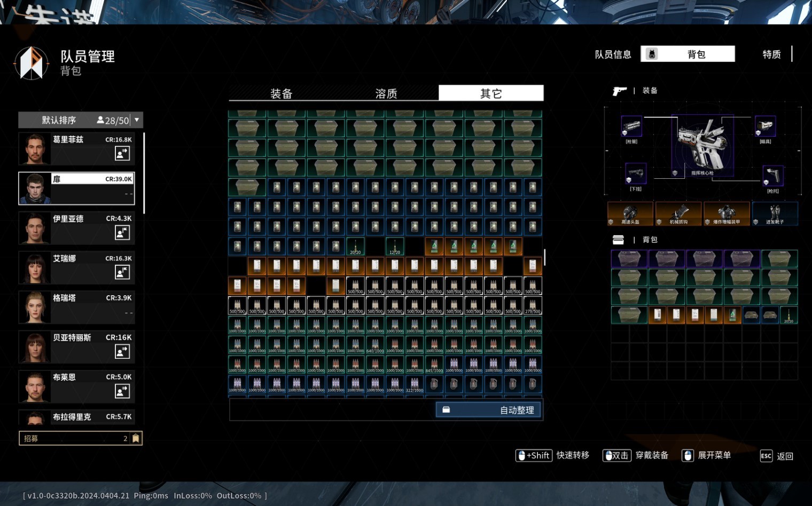Click the sight attachment slot [瞄具]
The height and width of the screenshot is (506, 812).
click(x=765, y=126)
